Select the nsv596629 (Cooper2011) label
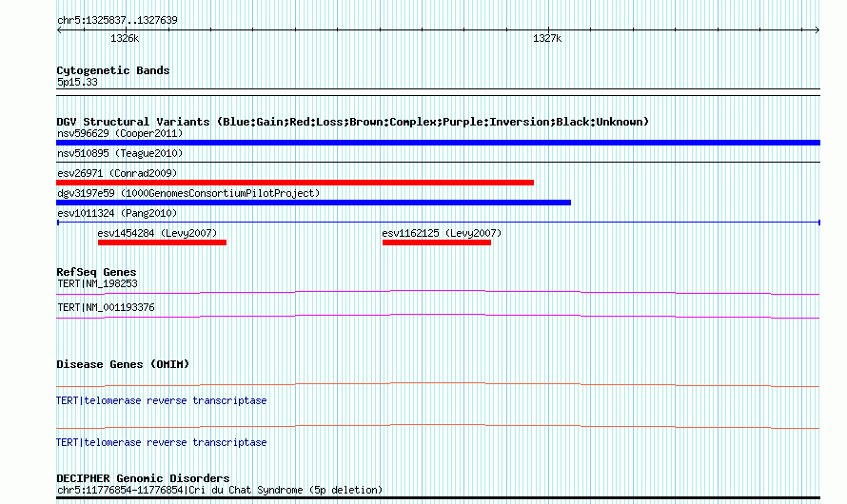 (x=120, y=133)
